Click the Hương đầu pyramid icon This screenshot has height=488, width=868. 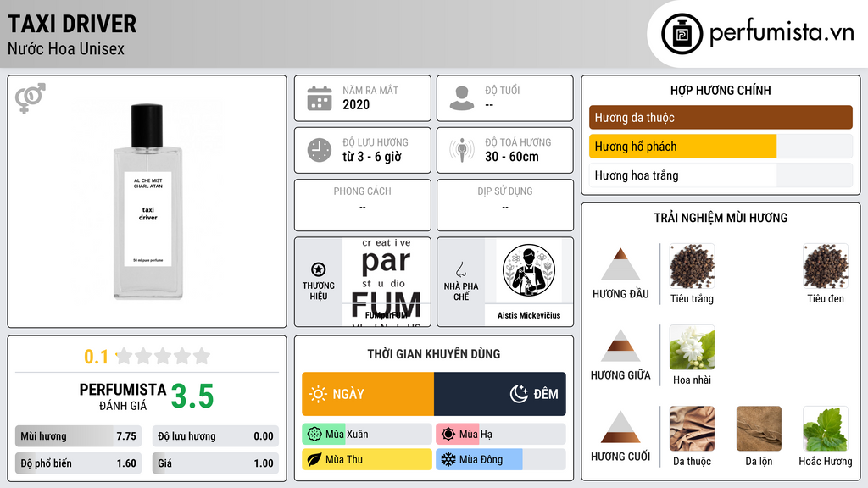(620, 264)
